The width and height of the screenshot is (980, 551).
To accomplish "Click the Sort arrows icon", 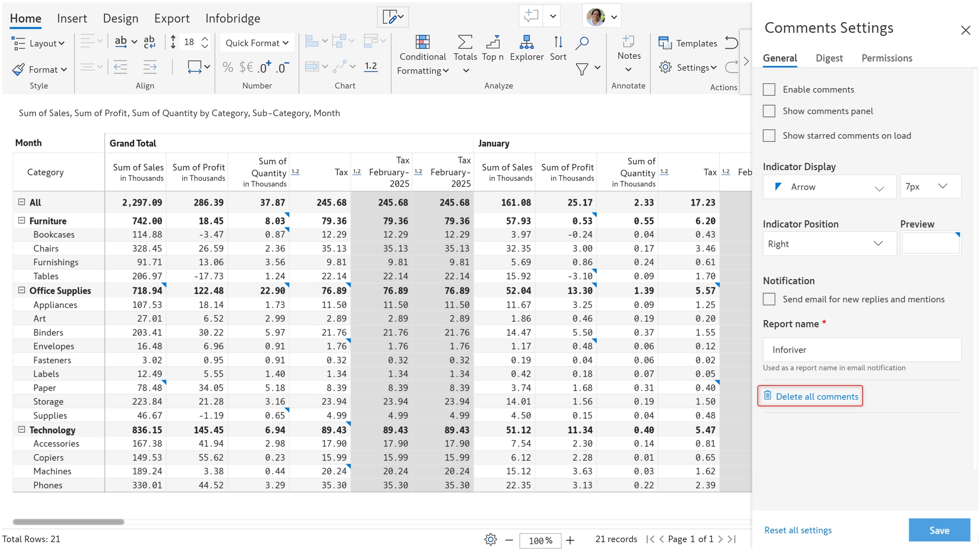I will 558,43.
